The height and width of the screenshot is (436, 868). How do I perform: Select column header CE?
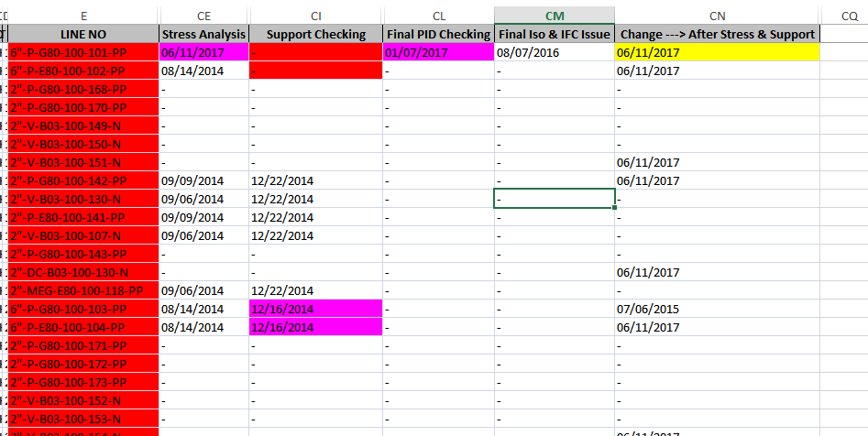(203, 16)
